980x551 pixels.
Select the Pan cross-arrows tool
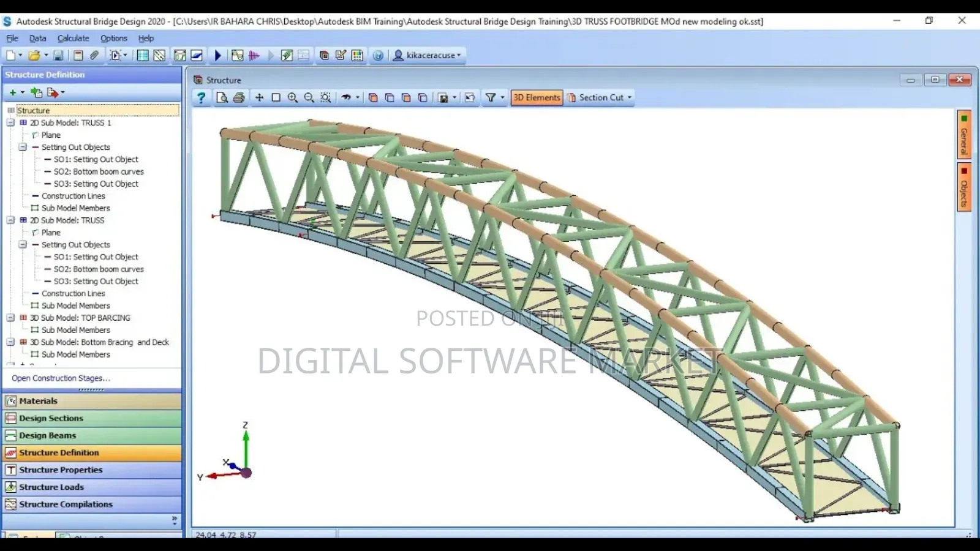[x=259, y=97]
